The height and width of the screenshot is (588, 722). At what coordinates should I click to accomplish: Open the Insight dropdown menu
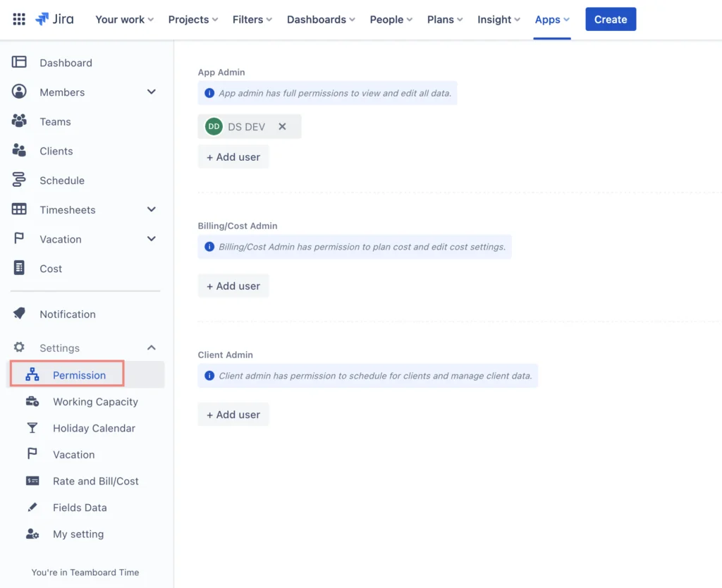[498, 19]
